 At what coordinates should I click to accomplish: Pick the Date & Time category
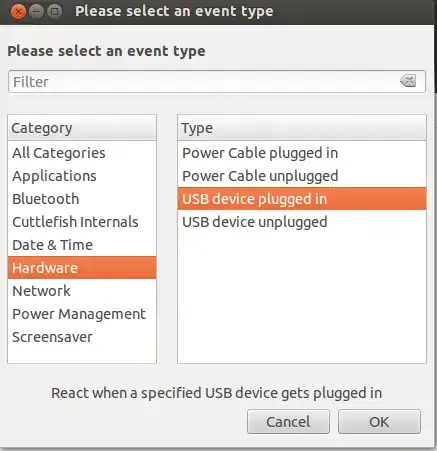(82, 245)
